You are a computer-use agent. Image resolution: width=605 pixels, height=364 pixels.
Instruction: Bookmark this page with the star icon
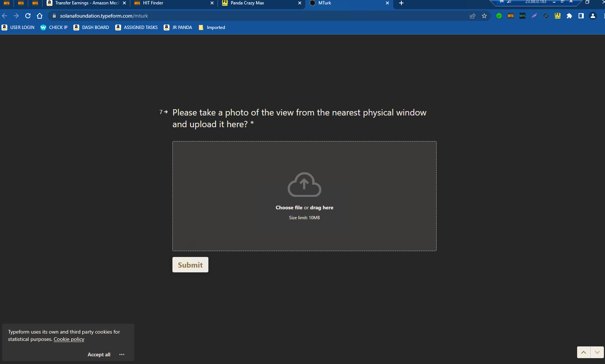484,16
